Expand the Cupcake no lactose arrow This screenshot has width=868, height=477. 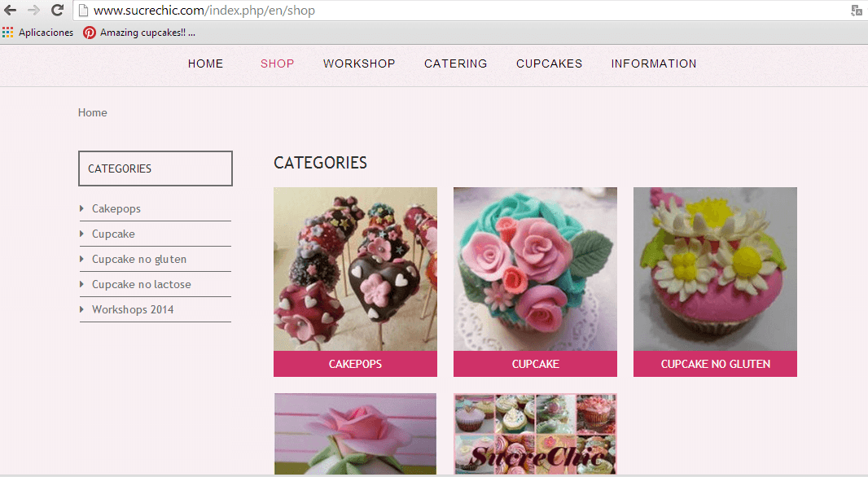point(82,284)
